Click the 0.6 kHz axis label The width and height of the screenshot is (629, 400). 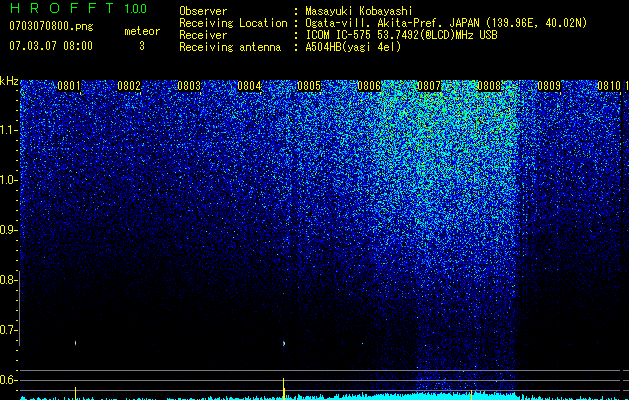(x=7, y=380)
